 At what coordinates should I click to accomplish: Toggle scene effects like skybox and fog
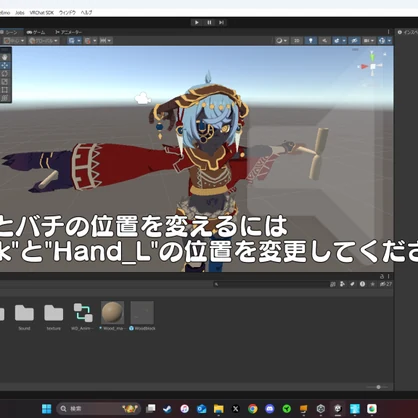(337, 41)
